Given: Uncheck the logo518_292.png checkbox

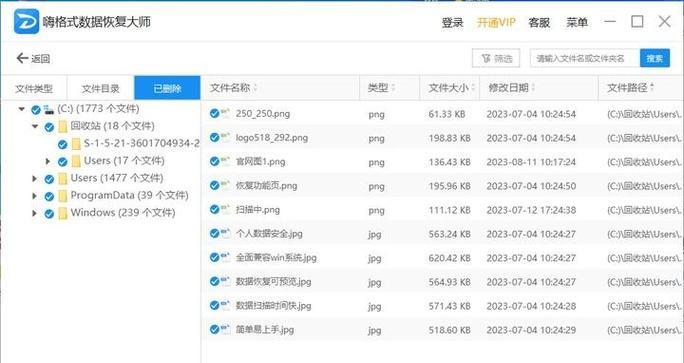Looking at the screenshot, I should (214, 137).
